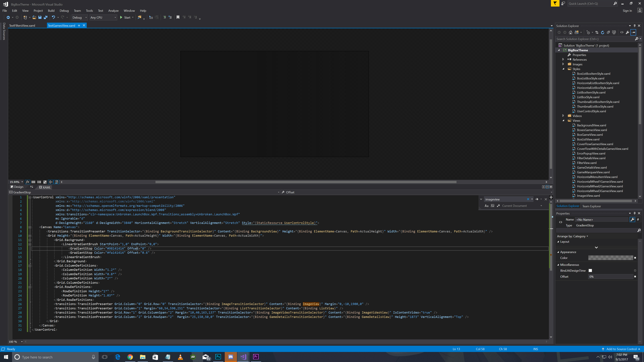Collapse the Styles folder node
644x362 pixels.
coord(563,69)
